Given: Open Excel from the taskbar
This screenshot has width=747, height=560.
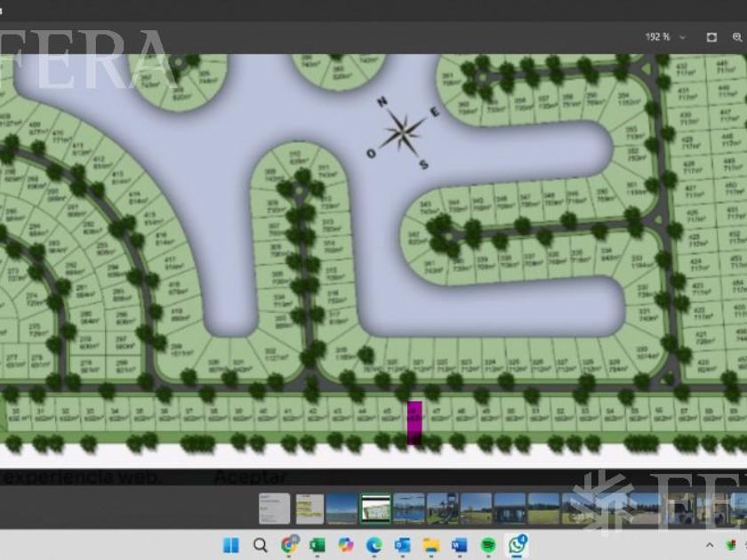Looking at the screenshot, I should [x=317, y=544].
